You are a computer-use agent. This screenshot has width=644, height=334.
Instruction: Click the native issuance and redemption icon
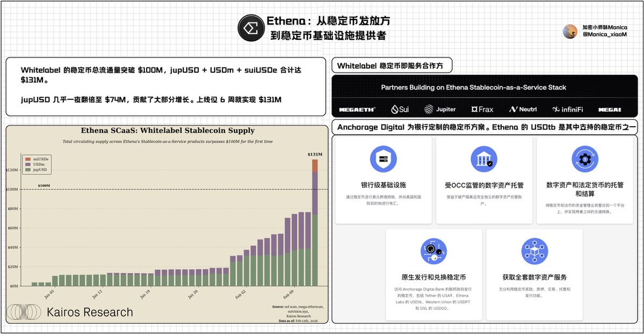coord(433,251)
